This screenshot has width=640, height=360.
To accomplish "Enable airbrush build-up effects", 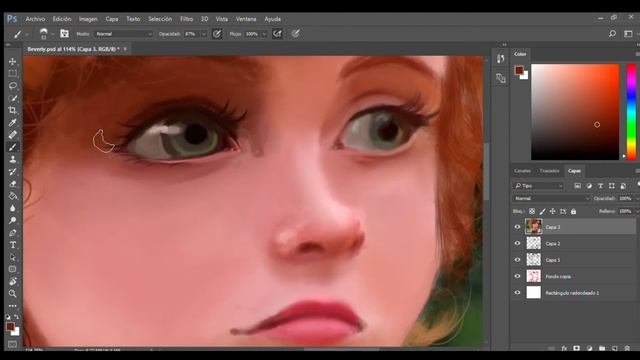I will tap(277, 34).
